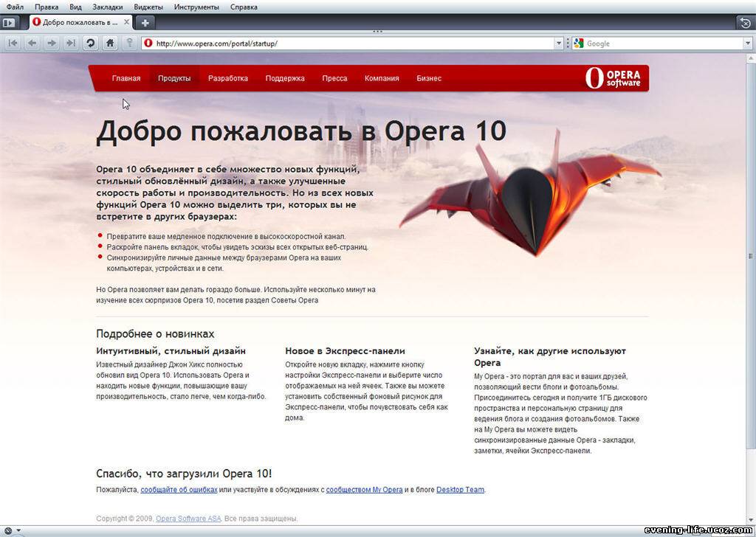Image resolution: width=756 pixels, height=537 pixels.
Task: Open the Opera Software ASA footer link
Action: point(188,519)
